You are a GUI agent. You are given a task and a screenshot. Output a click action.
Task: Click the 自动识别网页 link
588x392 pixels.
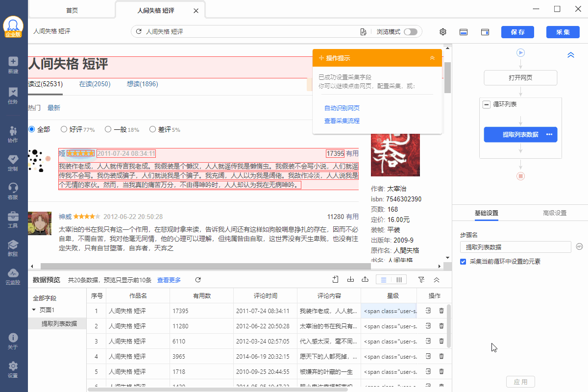(342, 108)
